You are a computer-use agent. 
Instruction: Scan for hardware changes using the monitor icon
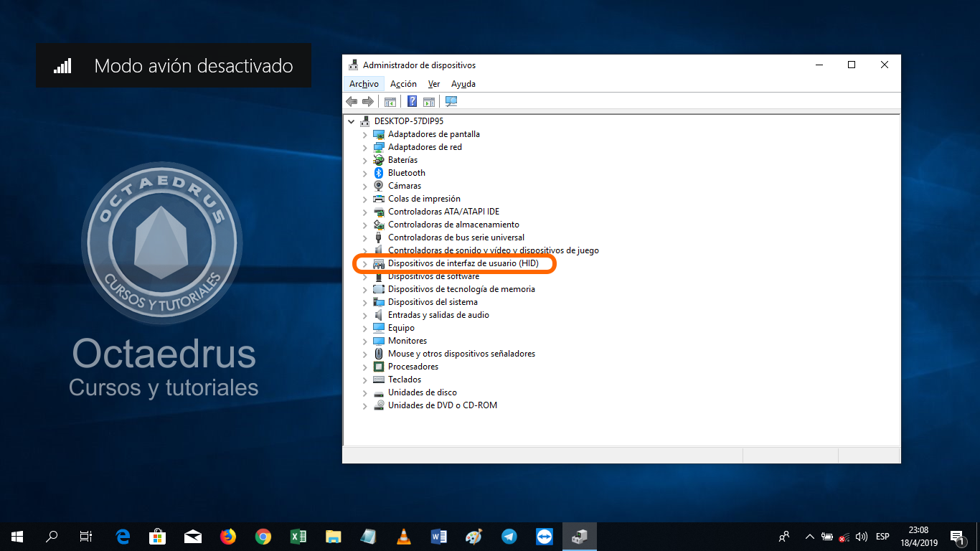tap(451, 101)
